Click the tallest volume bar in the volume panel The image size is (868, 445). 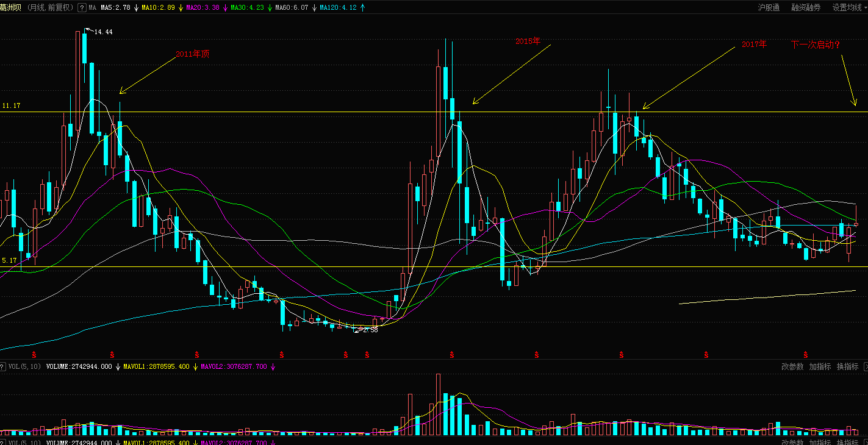point(438,404)
